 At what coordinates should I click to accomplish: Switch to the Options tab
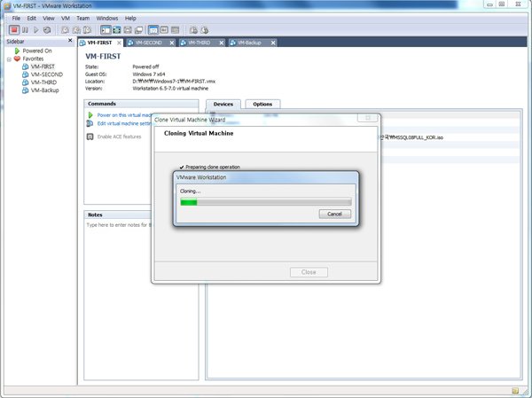pyautogui.click(x=262, y=105)
